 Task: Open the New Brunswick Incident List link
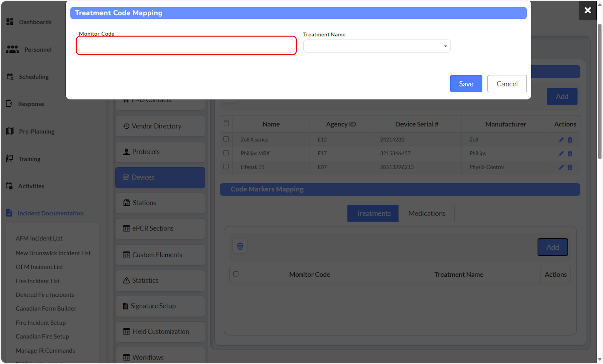(x=53, y=253)
